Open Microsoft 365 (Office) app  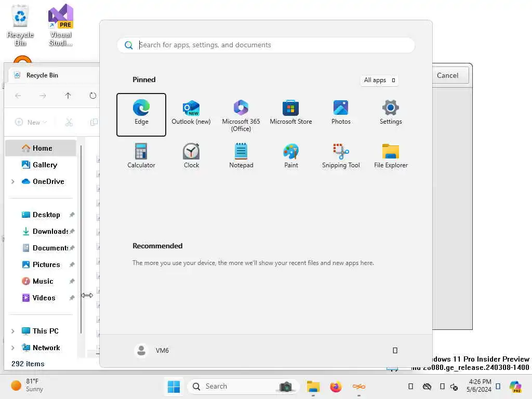click(241, 116)
